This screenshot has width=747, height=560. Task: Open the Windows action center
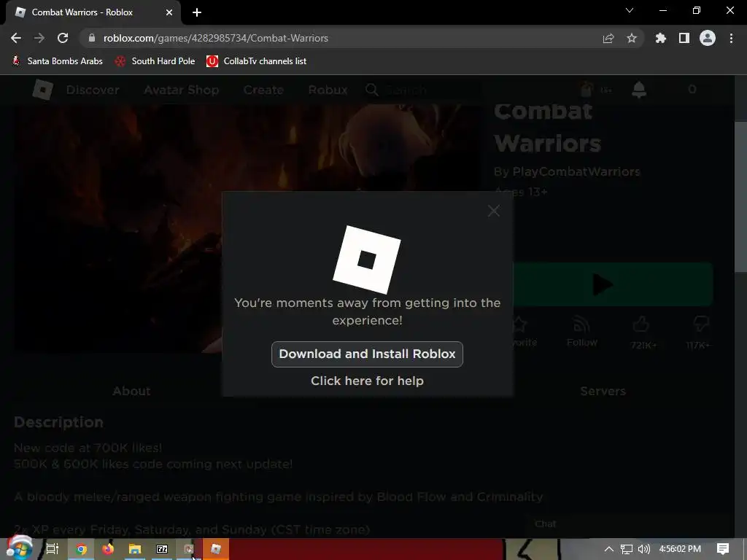723,549
